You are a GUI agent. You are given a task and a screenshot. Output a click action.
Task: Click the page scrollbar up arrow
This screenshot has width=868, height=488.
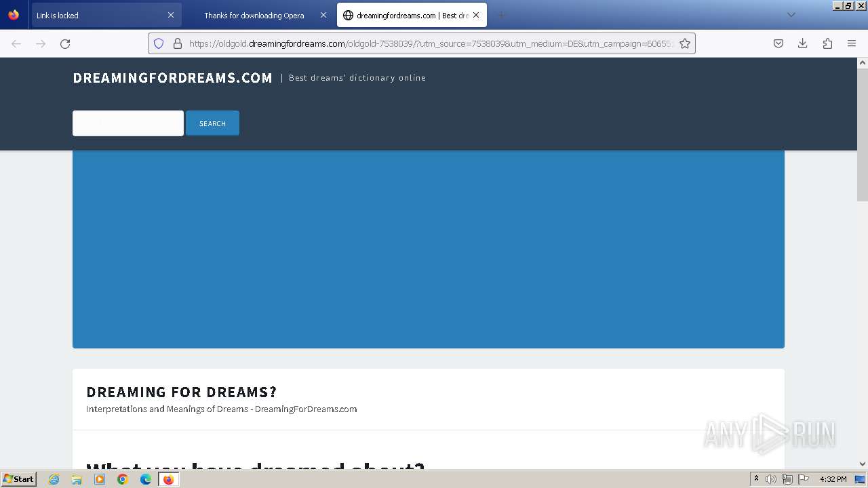coord(863,63)
